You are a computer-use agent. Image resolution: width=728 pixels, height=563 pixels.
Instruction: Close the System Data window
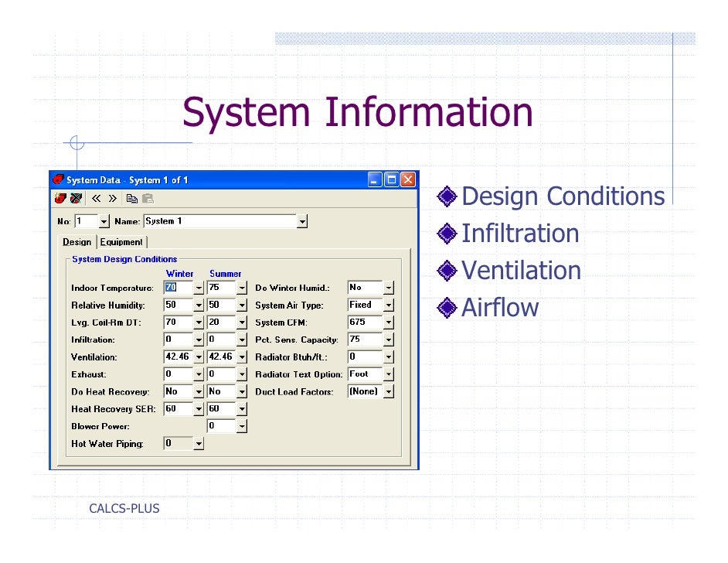point(408,179)
